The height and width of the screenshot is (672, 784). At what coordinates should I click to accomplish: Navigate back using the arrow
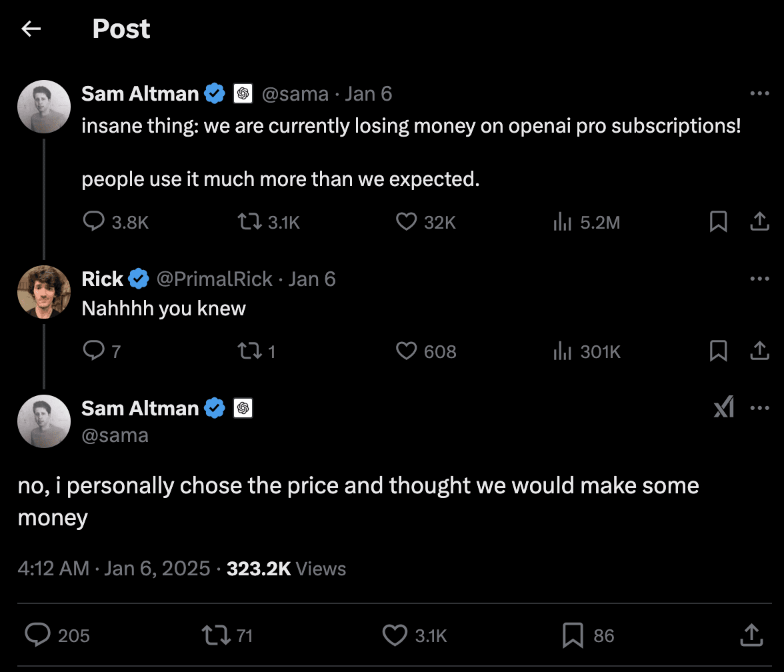[x=31, y=29]
